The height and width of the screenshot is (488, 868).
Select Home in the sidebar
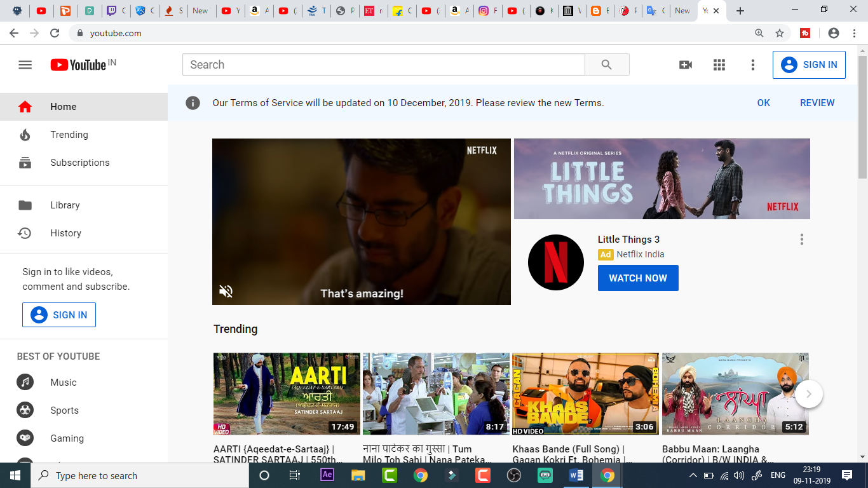[x=84, y=107]
